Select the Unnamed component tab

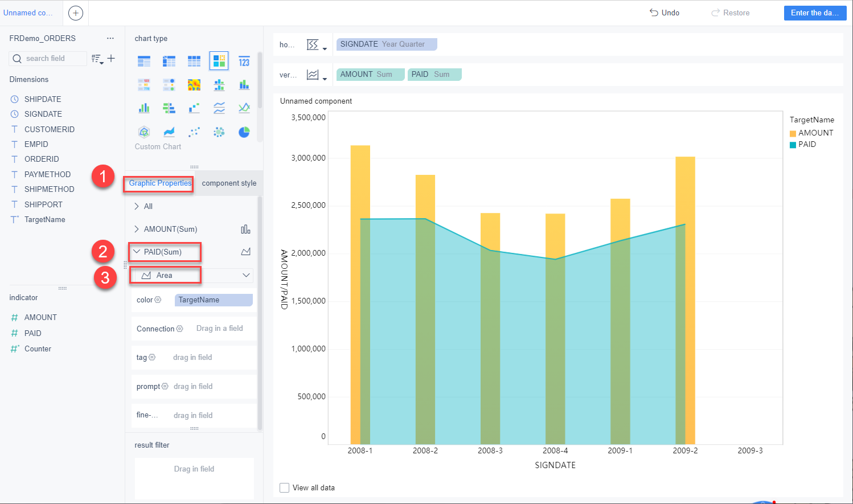pyautogui.click(x=28, y=13)
